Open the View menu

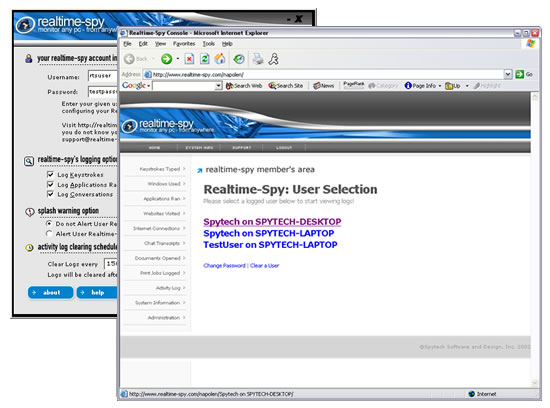tap(160, 44)
